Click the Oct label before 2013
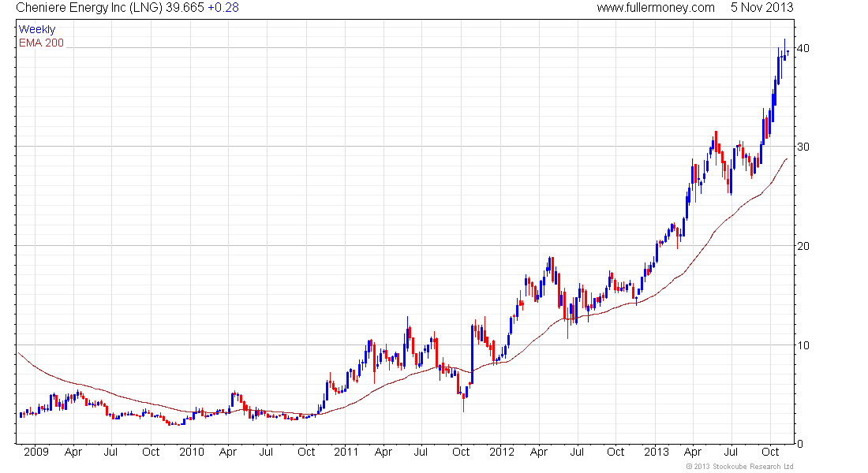 (x=615, y=452)
